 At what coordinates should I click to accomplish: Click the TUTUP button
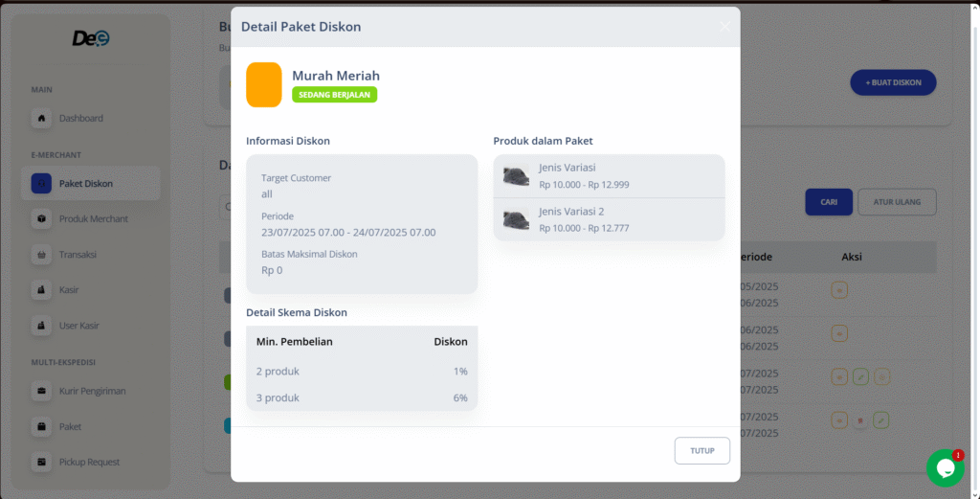point(702,451)
